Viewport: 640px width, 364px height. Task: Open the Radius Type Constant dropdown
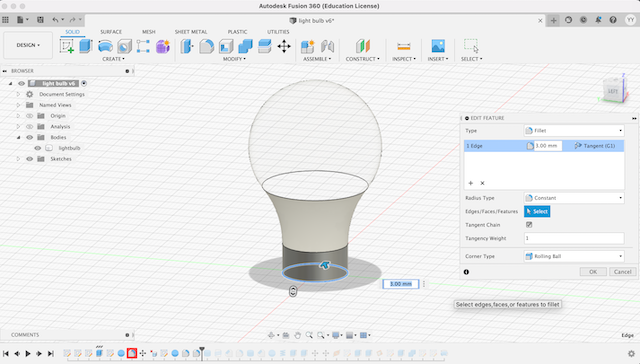pos(574,198)
